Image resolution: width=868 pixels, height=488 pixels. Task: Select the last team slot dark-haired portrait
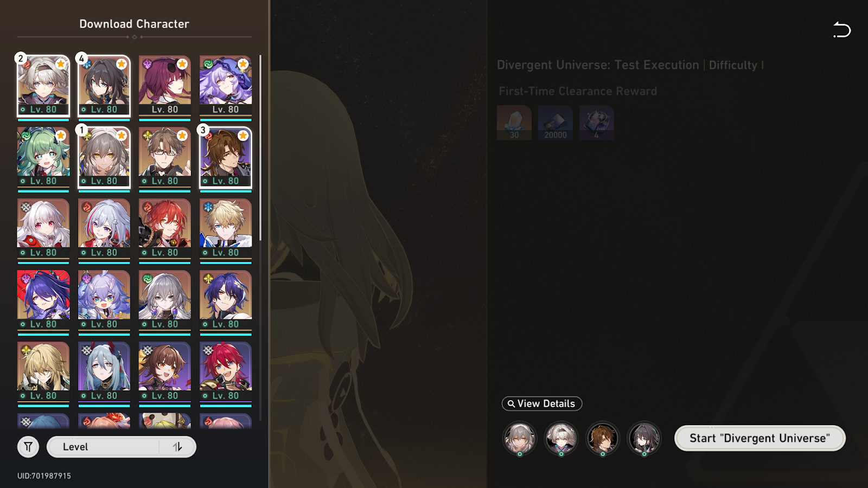(x=644, y=438)
